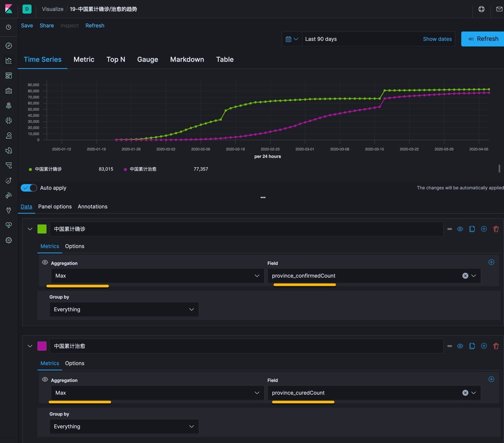This screenshot has height=443, width=504.
Task: Open Dev Tools wrench icon in sidebar
Action: (9, 210)
